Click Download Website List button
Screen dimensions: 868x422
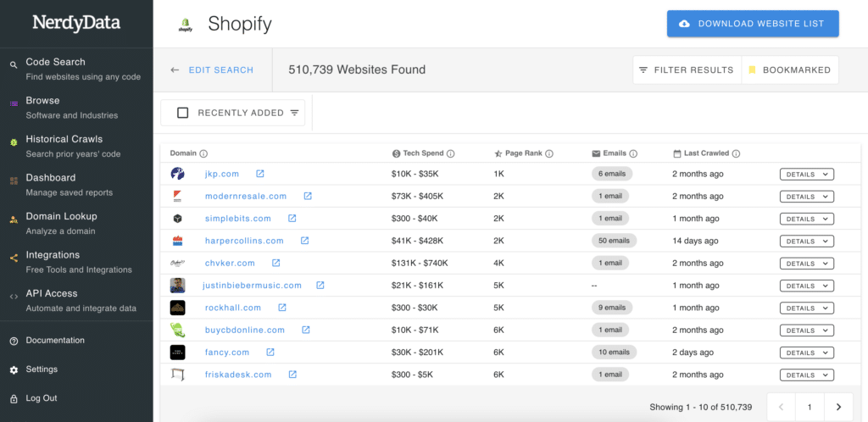pos(753,24)
